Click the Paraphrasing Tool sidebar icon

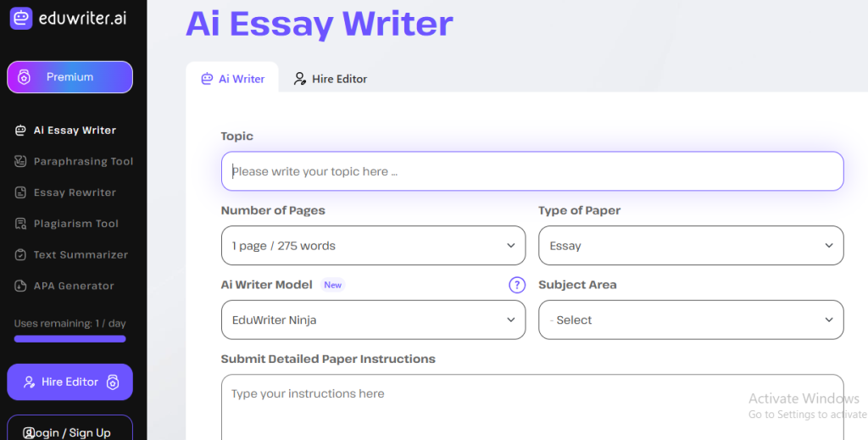pyautogui.click(x=20, y=162)
